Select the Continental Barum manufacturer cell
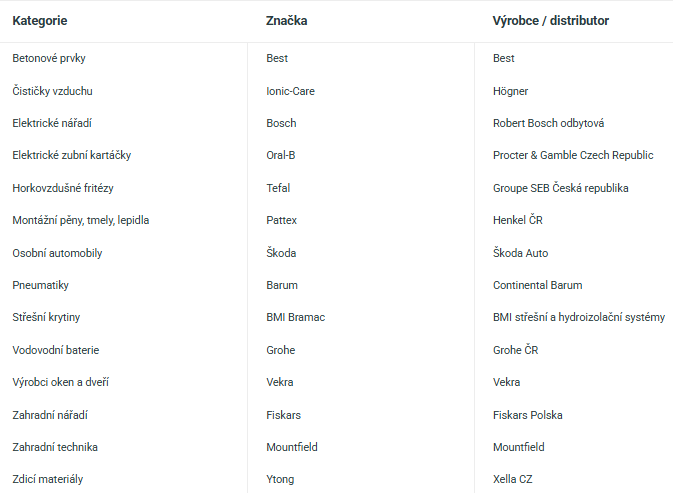The image size is (673, 493). click(537, 285)
